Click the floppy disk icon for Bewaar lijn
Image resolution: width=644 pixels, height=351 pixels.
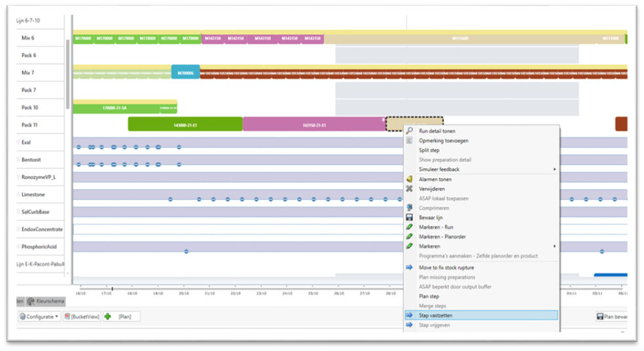(410, 217)
